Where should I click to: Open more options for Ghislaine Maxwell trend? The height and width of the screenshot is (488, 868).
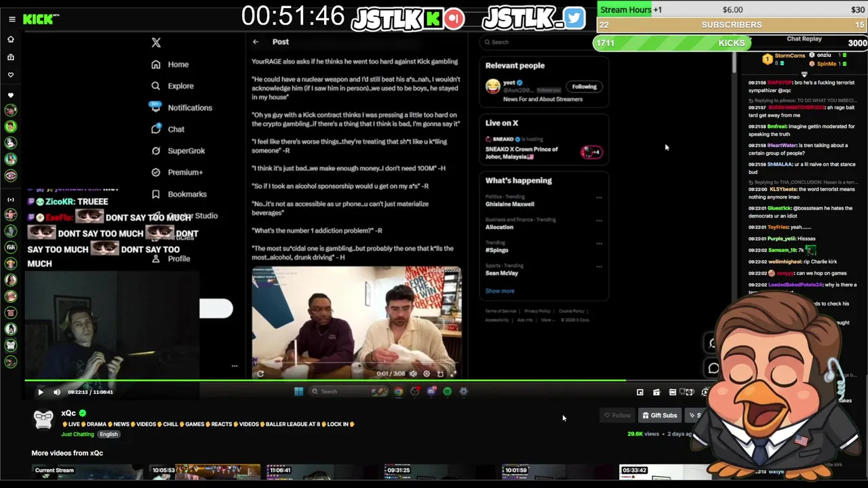(x=599, y=198)
